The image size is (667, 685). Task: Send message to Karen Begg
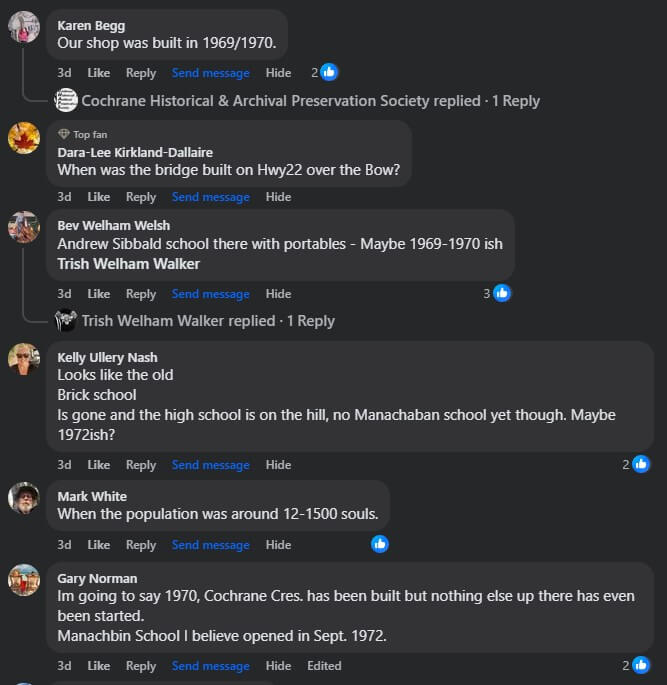click(210, 73)
